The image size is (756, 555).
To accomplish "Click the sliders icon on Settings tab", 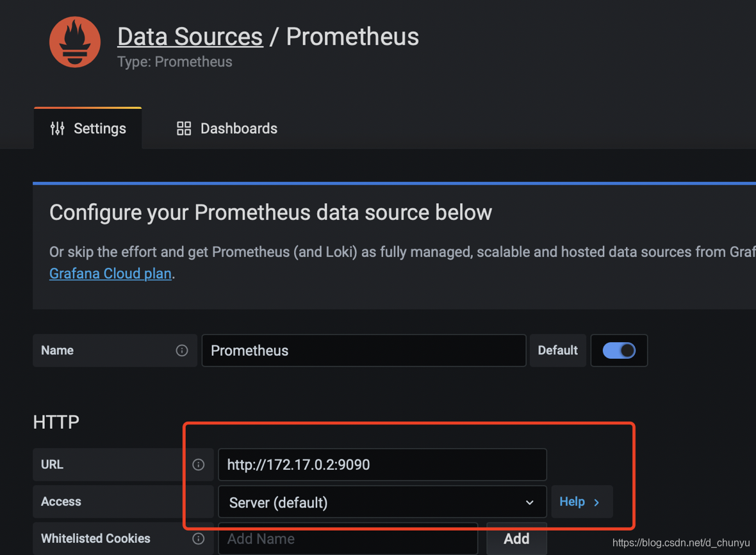I will (58, 128).
